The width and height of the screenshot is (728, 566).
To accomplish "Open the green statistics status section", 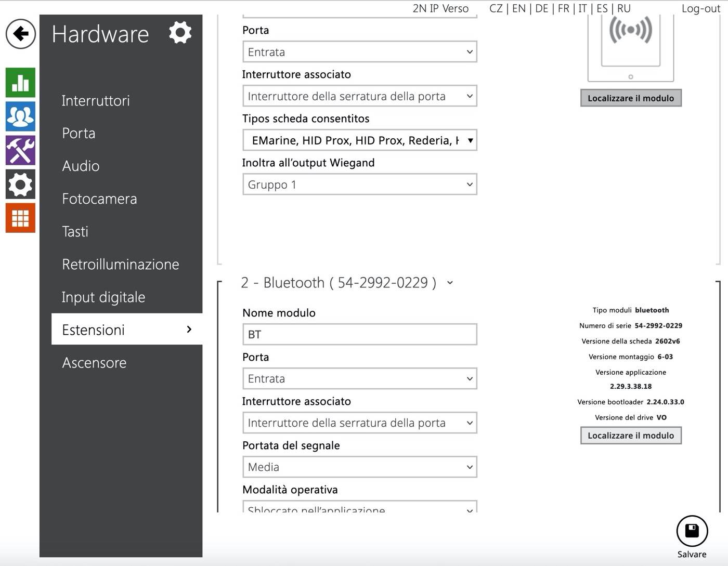I will click(x=21, y=83).
